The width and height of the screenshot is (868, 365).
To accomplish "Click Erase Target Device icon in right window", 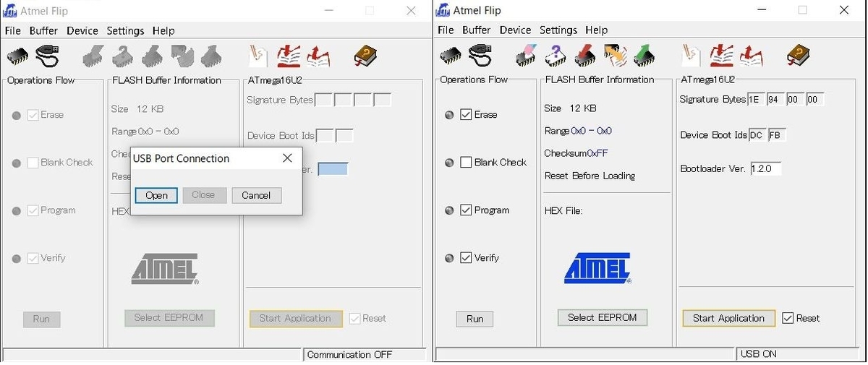I will 526,55.
